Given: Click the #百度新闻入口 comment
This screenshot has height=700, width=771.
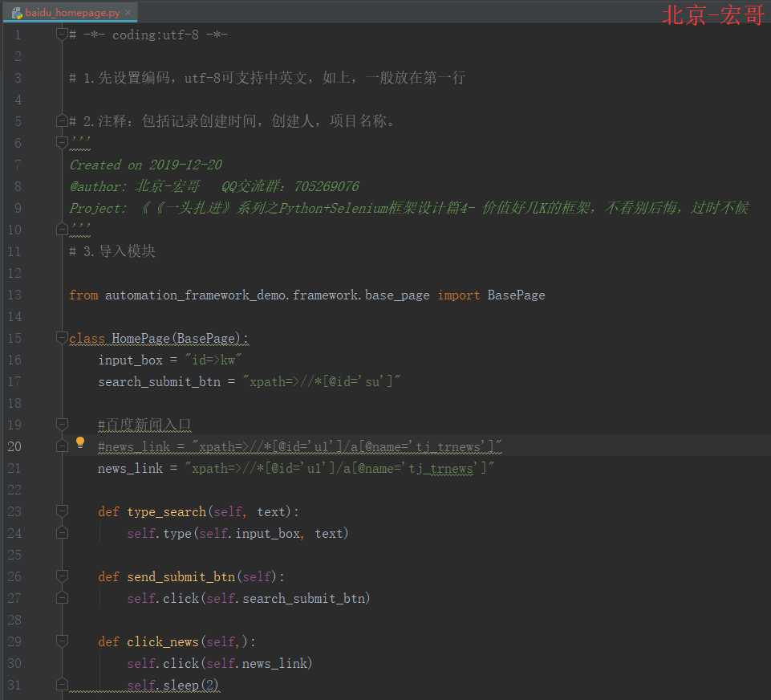Looking at the screenshot, I should pyautogui.click(x=144, y=425).
